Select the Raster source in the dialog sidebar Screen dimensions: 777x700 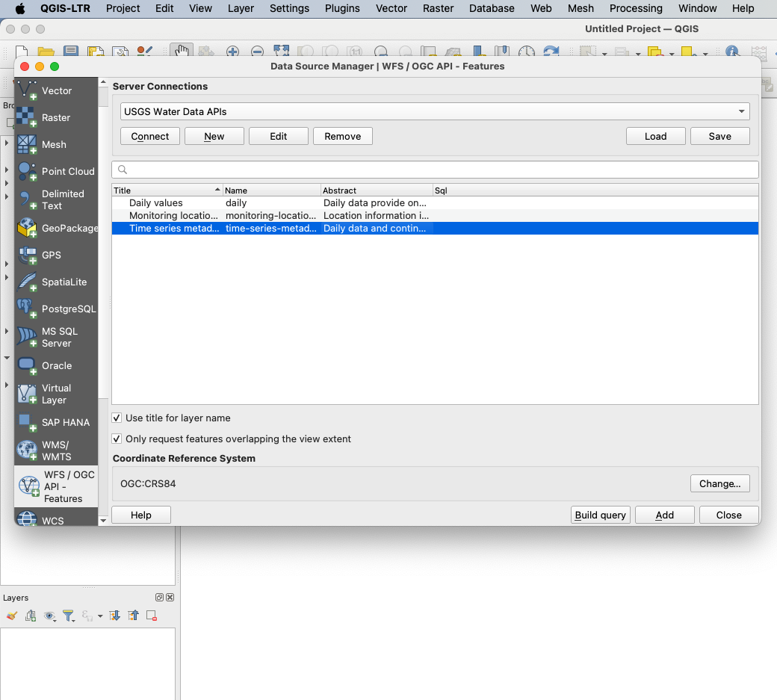(x=56, y=117)
